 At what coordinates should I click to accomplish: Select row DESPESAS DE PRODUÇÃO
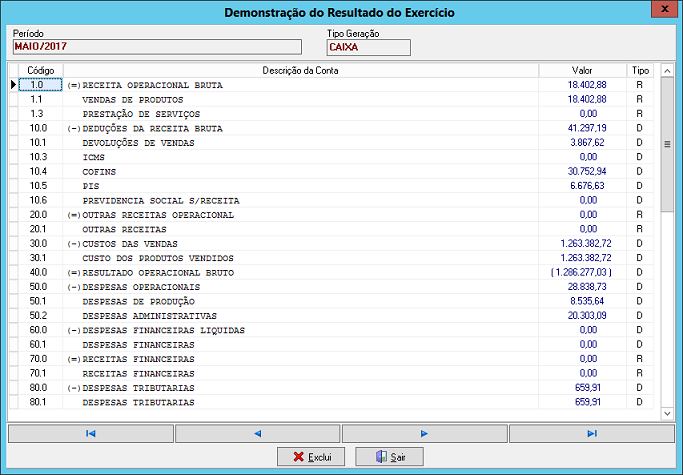coord(331,301)
